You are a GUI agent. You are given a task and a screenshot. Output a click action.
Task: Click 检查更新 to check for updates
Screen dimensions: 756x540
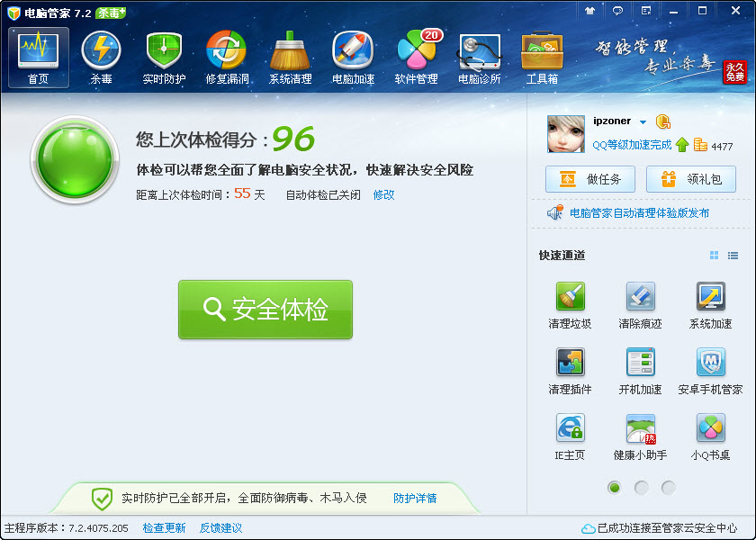pyautogui.click(x=165, y=528)
